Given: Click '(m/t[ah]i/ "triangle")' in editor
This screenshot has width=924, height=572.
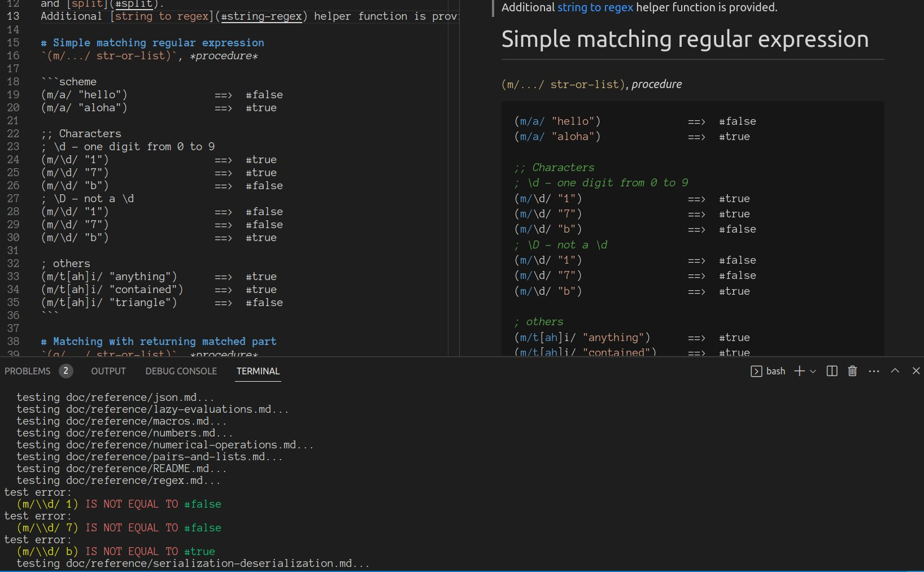Looking at the screenshot, I should click(109, 303).
